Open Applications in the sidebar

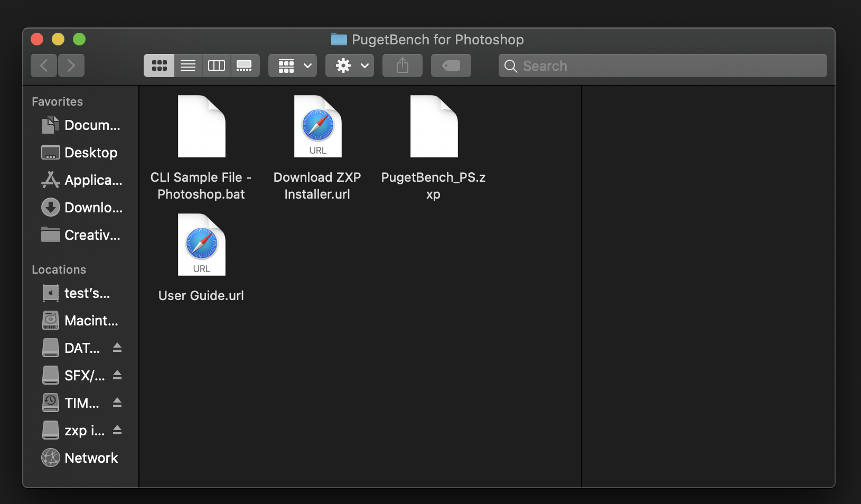click(81, 180)
